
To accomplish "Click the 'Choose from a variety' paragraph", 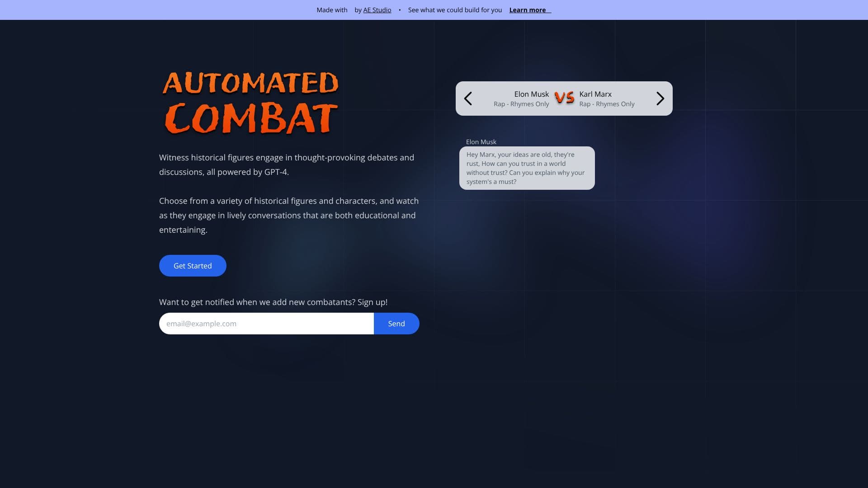I will (289, 216).
